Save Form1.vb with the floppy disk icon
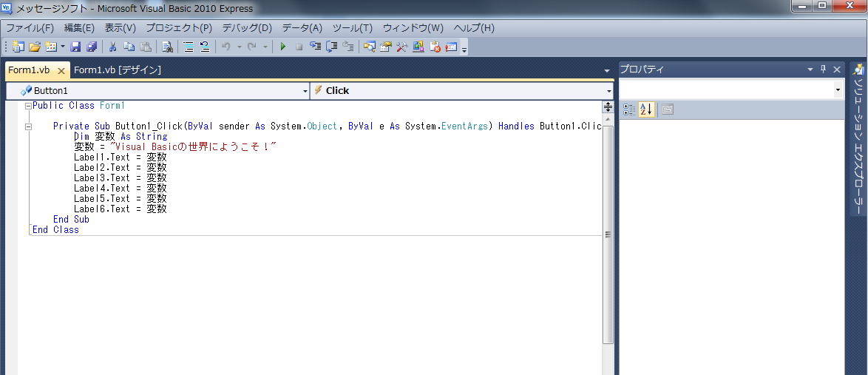Image resolution: width=868 pixels, height=375 pixels. 75,47
